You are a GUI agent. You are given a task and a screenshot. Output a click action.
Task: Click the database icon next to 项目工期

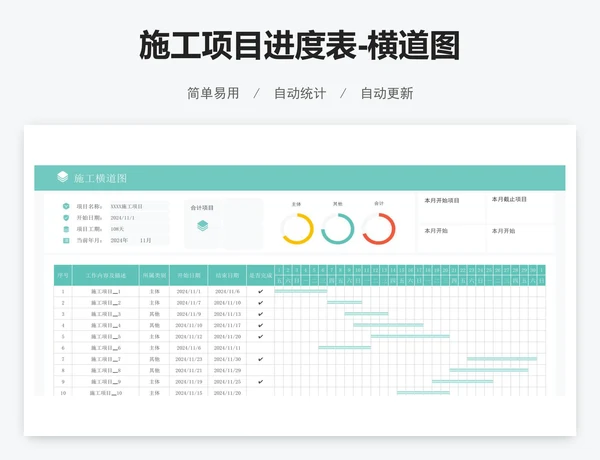click(66, 229)
